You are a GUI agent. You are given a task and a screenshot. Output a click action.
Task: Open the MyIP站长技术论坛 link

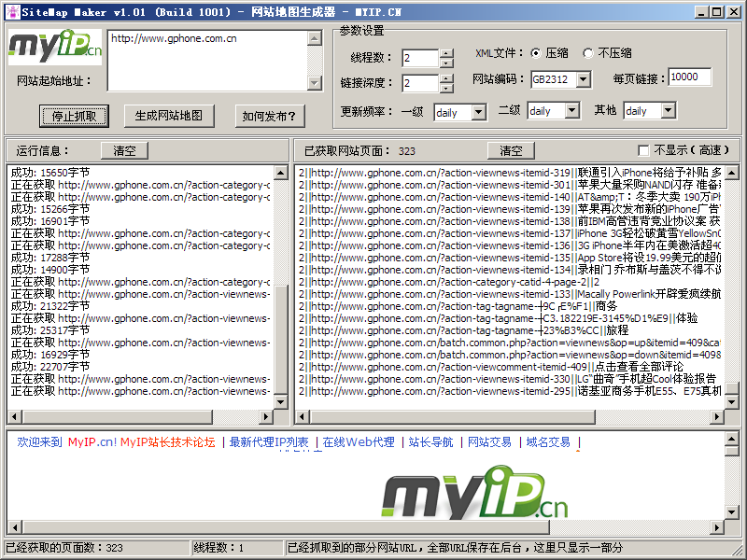tap(168, 442)
